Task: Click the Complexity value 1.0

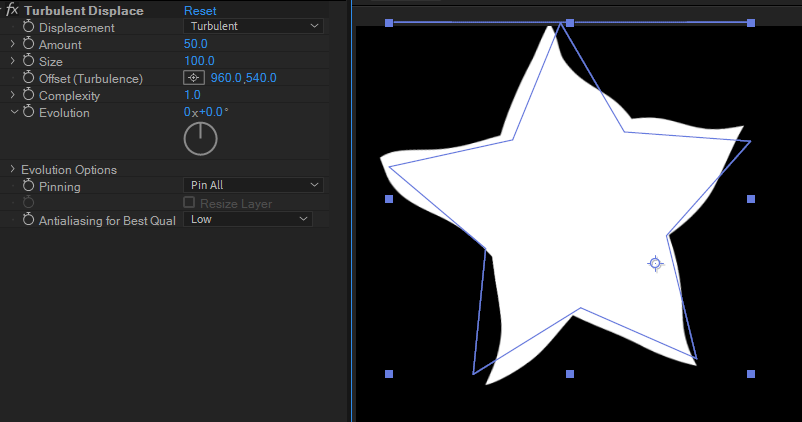Action: 192,95
